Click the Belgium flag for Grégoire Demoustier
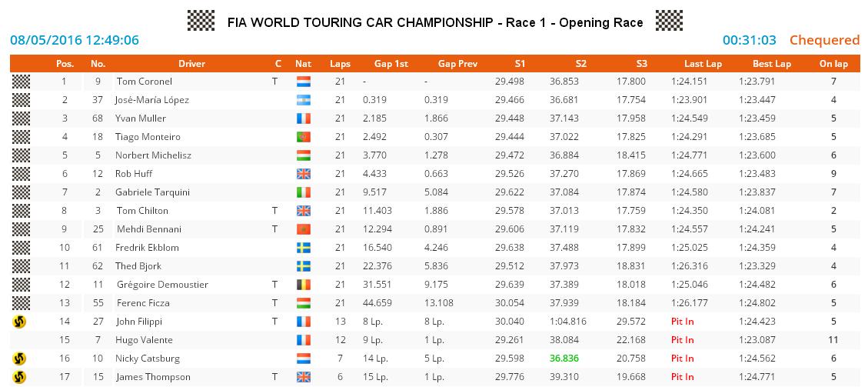This screenshot has width=868, height=387. 303,285
